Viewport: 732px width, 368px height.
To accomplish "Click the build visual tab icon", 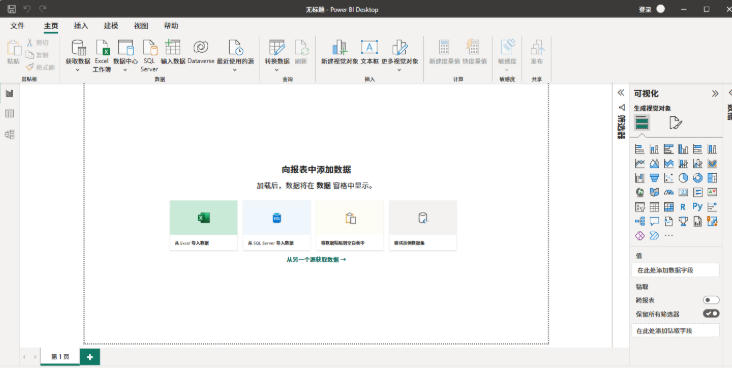I will click(x=642, y=123).
